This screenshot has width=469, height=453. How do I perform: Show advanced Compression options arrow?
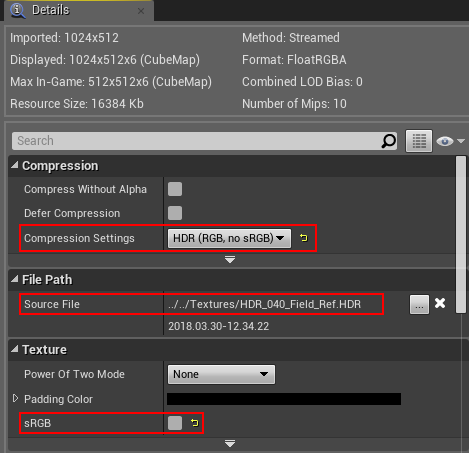[230, 259]
